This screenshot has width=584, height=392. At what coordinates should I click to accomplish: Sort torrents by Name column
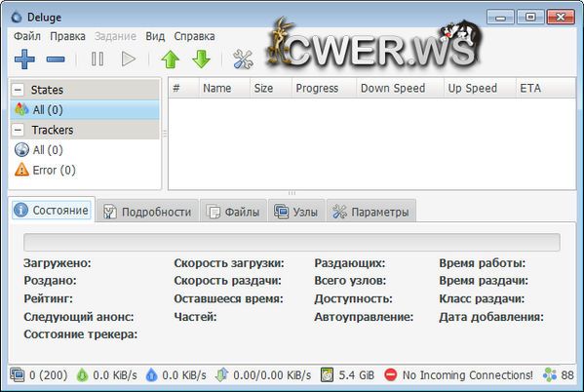[224, 89]
